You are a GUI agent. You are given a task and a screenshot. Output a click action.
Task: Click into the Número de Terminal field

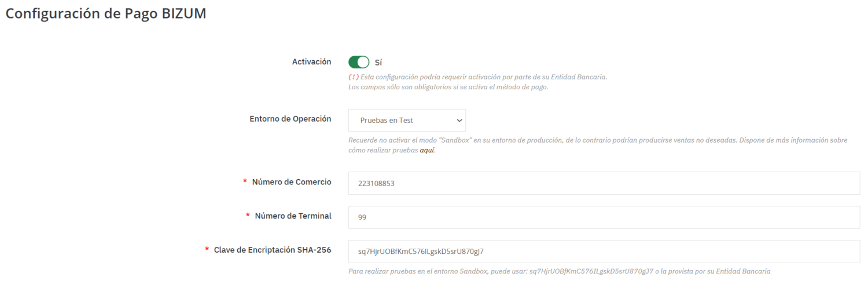(604, 217)
